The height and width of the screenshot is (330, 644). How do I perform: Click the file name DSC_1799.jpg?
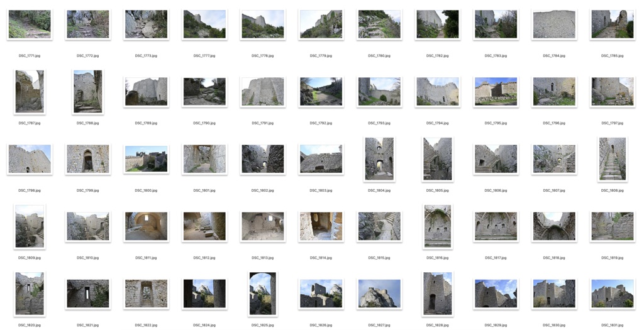pos(88,190)
